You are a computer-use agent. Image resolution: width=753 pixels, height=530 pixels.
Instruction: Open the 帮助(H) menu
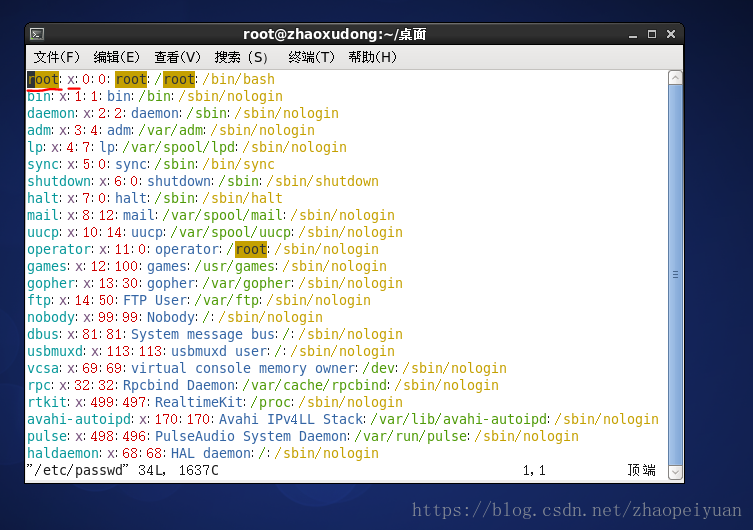373,57
